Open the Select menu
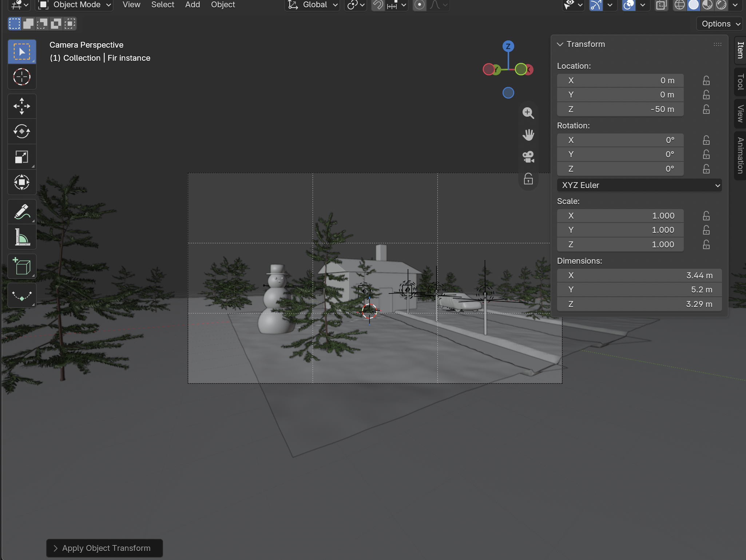Image resolution: width=746 pixels, height=560 pixels. coord(163,5)
